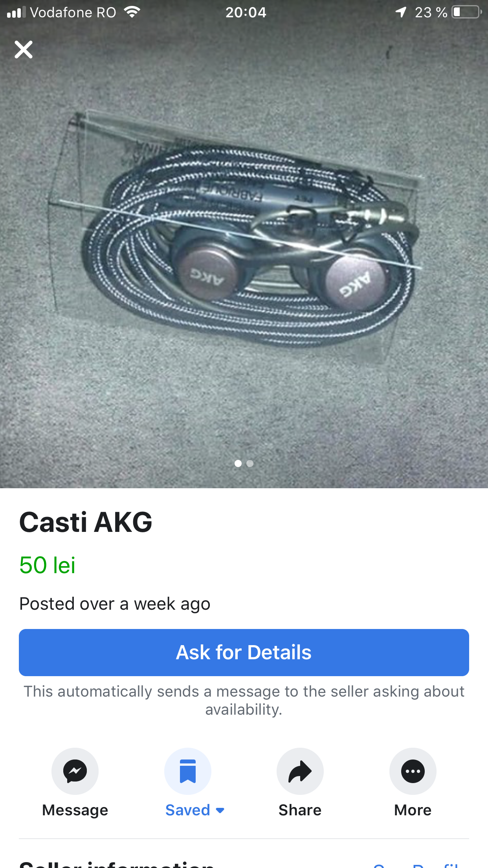
Task: Tap the Share arrow icon
Action: coord(300,771)
